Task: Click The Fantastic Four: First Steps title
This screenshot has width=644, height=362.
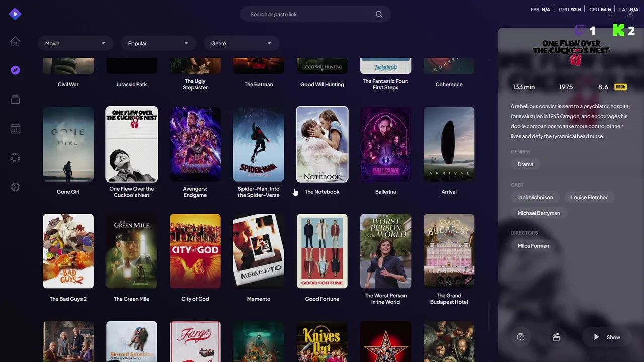Action: point(385,84)
